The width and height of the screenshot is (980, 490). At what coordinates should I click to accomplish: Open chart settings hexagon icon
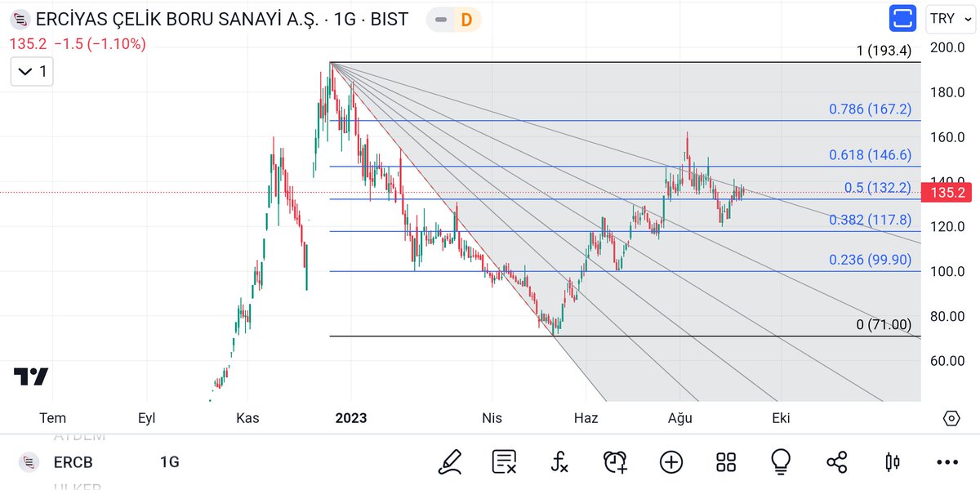951,418
